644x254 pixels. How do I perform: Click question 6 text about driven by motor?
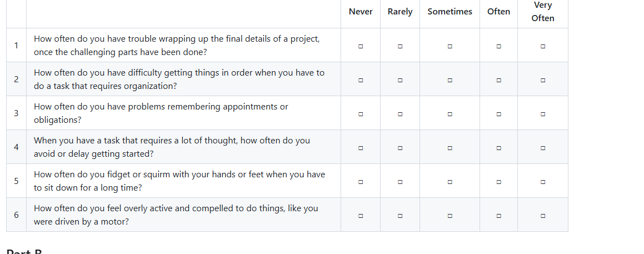176,215
